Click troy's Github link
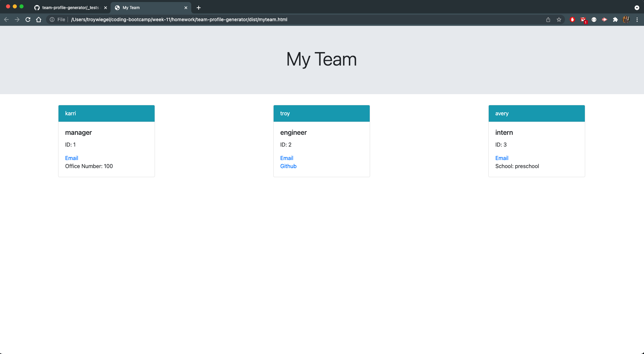Image resolution: width=644 pixels, height=354 pixels. point(288,166)
